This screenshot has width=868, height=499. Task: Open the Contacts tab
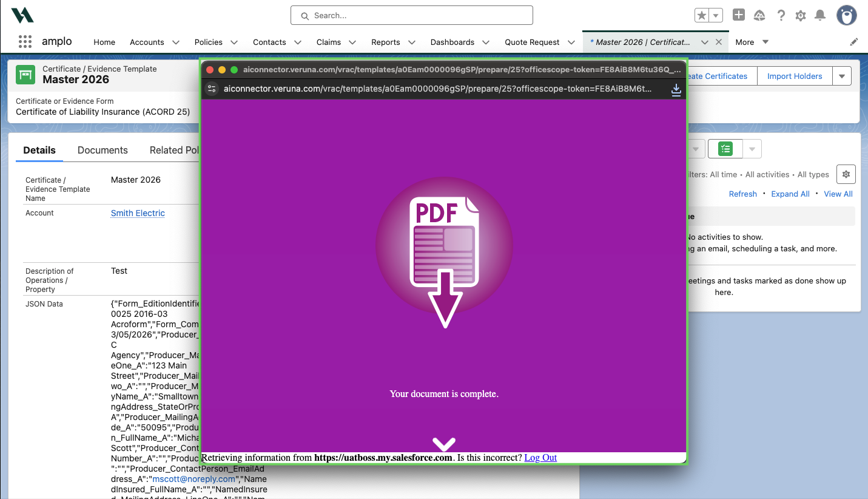coord(269,42)
